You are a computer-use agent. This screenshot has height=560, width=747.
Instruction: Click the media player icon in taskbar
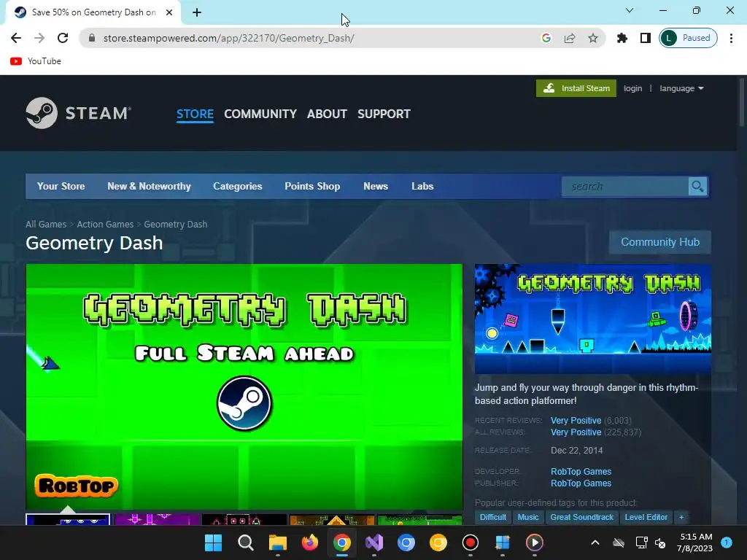pos(534,542)
